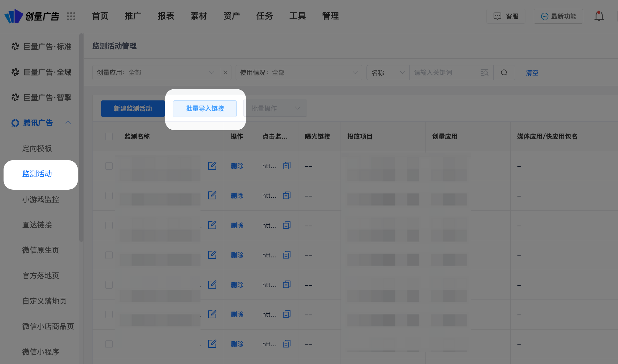This screenshot has height=364, width=618.
Task: Copy the click link in the last row
Action: click(x=287, y=344)
